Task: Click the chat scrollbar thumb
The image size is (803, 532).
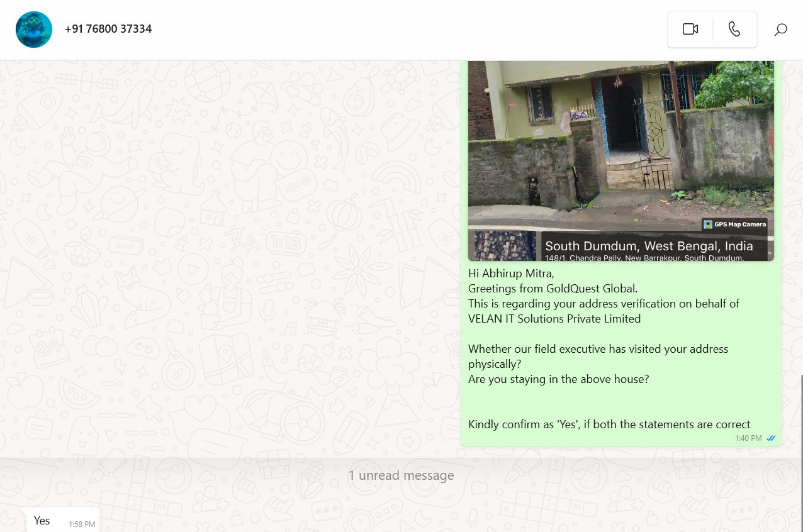Action: [x=801, y=453]
